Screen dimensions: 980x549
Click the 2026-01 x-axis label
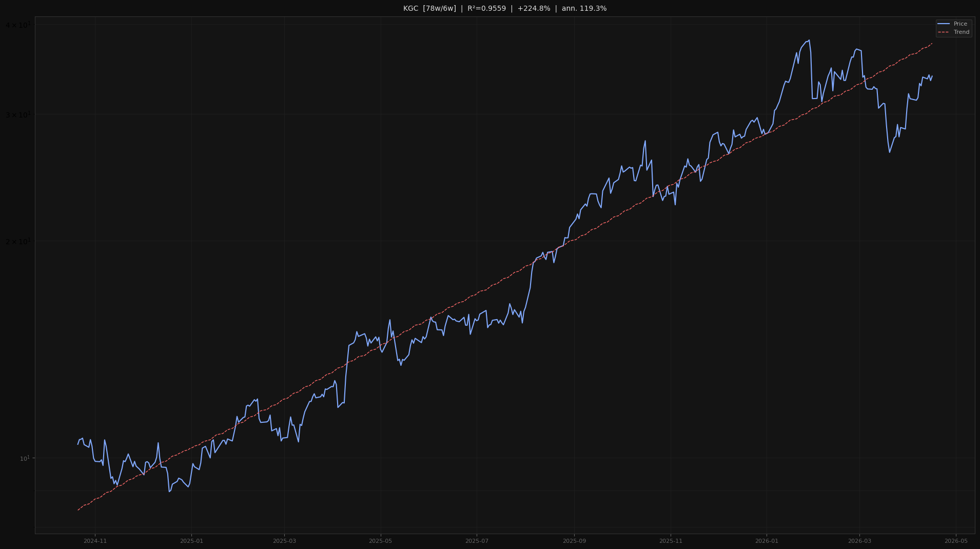(x=767, y=541)
